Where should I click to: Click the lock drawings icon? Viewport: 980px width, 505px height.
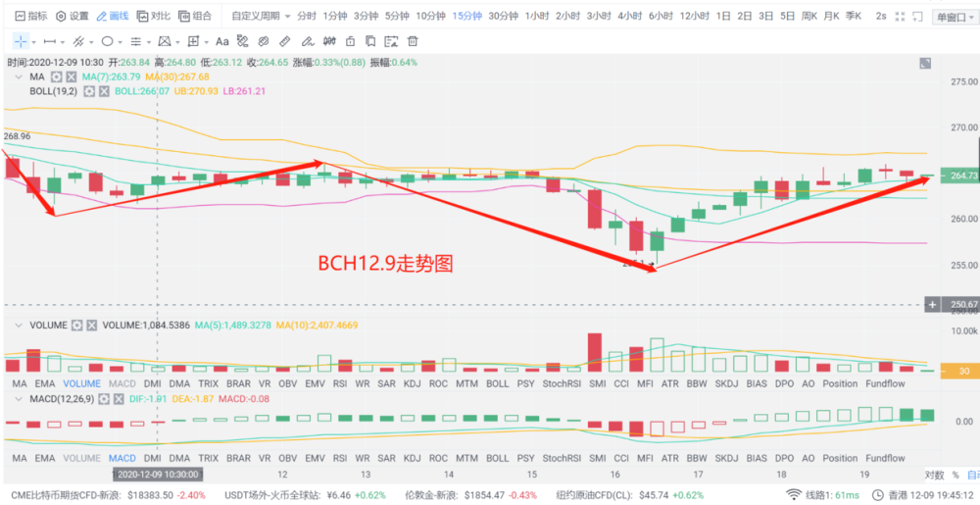point(350,42)
